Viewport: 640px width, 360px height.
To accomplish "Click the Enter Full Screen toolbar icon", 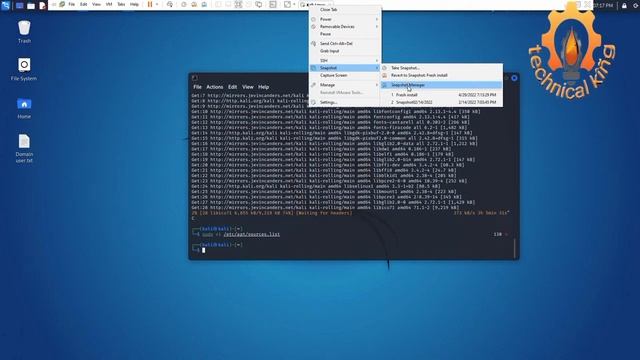I will [x=287, y=4].
